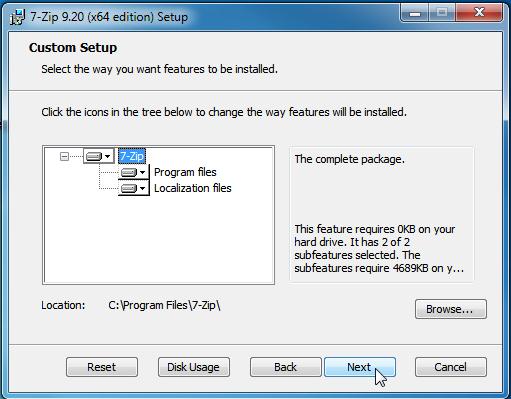Click the Reset button
The width and height of the screenshot is (511, 399).
click(102, 367)
